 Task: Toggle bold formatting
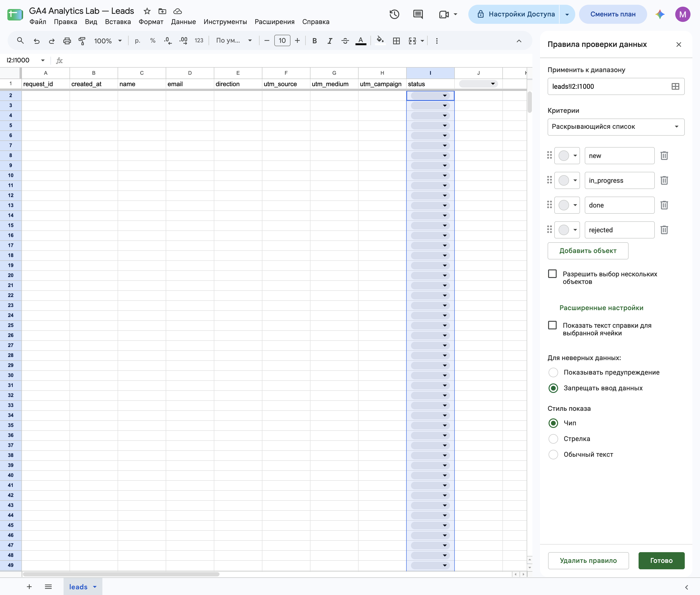click(315, 41)
